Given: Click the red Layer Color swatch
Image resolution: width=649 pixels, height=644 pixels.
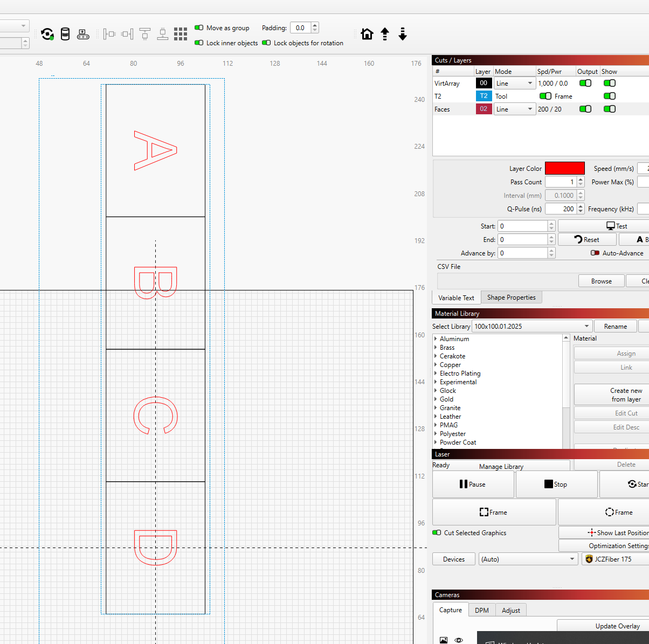Looking at the screenshot, I should pyautogui.click(x=564, y=169).
